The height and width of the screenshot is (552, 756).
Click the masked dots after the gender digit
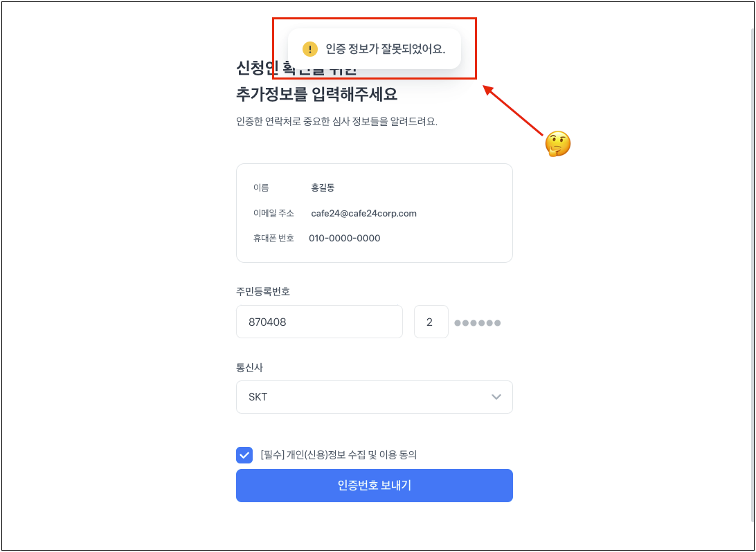477,323
